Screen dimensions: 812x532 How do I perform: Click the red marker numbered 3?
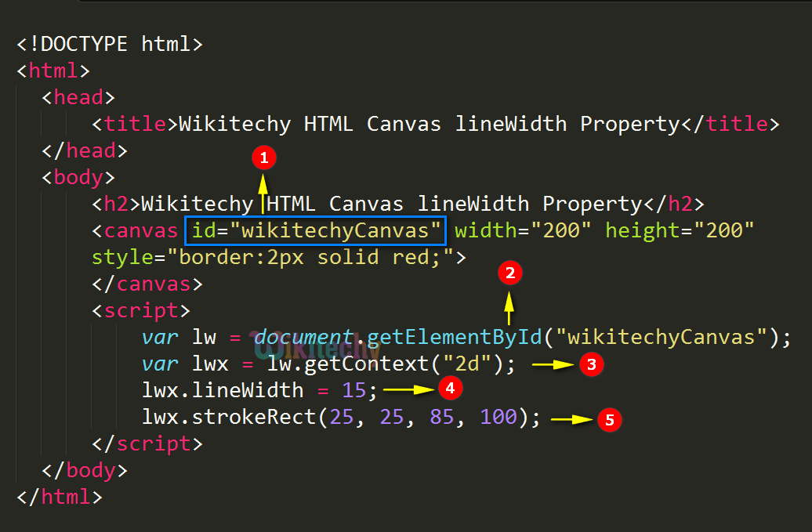point(591,364)
